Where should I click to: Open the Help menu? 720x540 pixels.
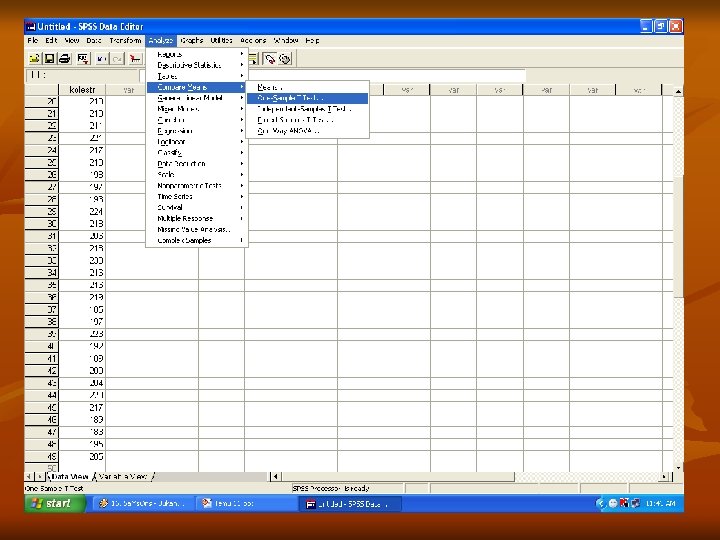coord(312,40)
